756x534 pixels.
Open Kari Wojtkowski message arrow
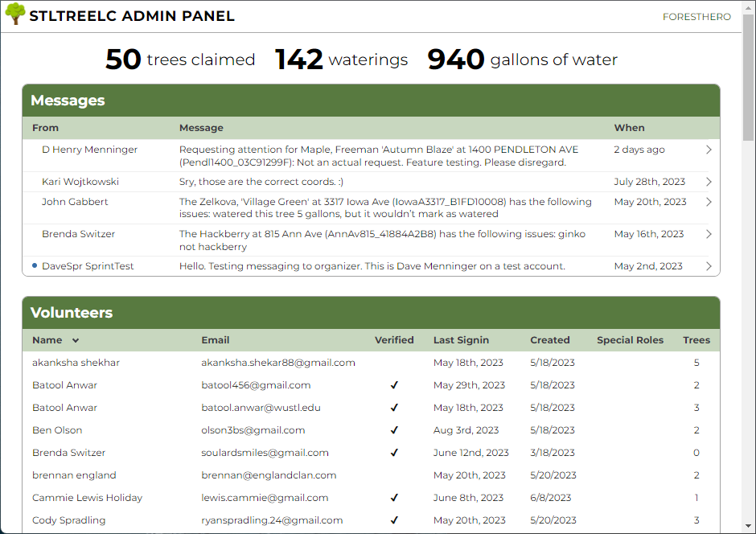(709, 183)
